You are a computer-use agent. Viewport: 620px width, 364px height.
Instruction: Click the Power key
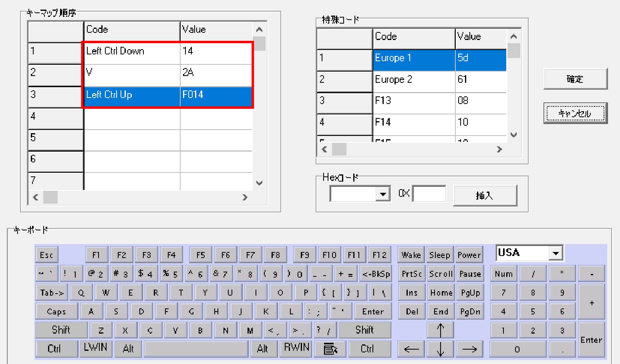point(469,255)
